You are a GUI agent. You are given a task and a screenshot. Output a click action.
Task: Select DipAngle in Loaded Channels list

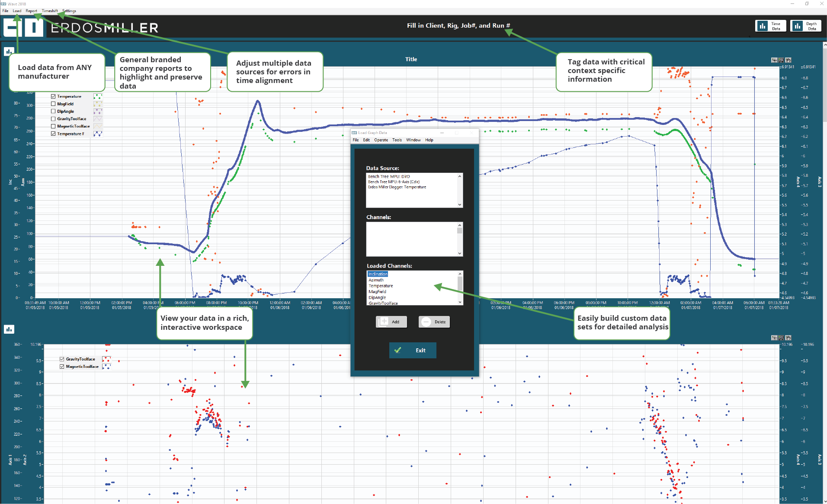377,297
